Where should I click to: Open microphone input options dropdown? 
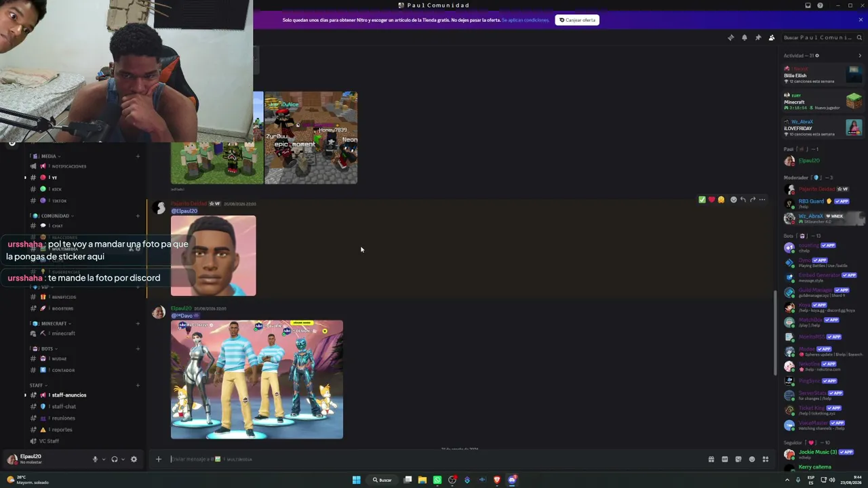103,460
